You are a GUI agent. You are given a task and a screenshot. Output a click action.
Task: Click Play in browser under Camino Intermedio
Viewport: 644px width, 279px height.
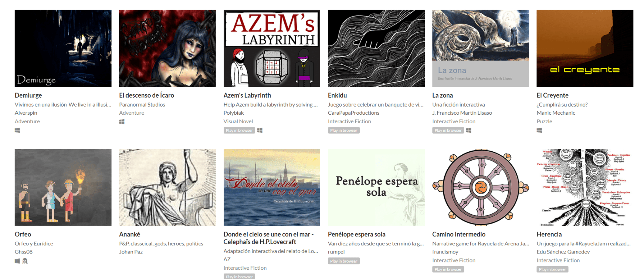pyautogui.click(x=448, y=269)
